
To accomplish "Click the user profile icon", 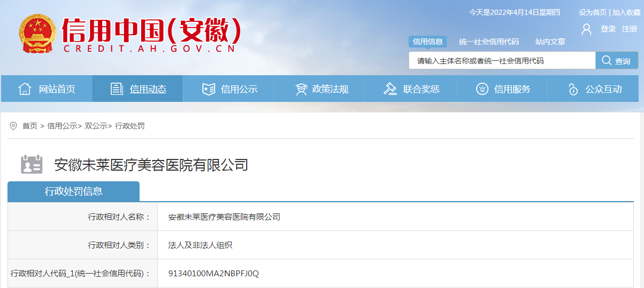I will click(586, 29).
